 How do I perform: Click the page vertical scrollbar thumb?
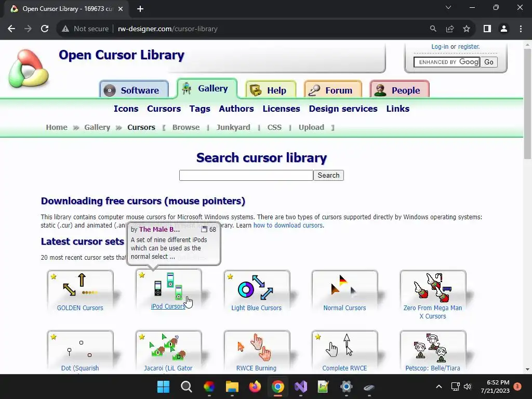click(527, 103)
